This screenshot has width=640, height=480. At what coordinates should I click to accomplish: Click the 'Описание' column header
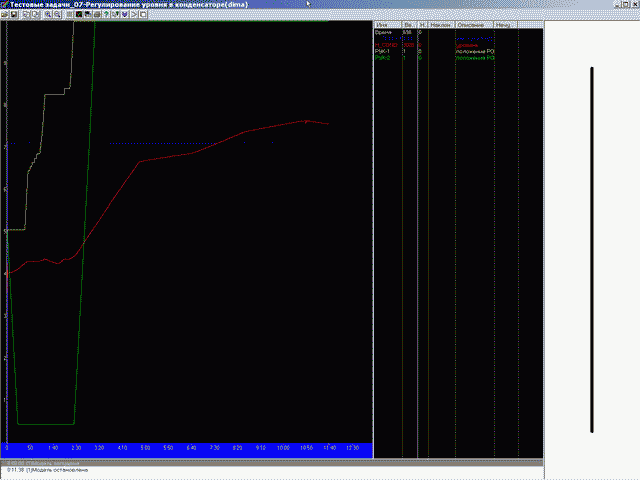click(474, 25)
